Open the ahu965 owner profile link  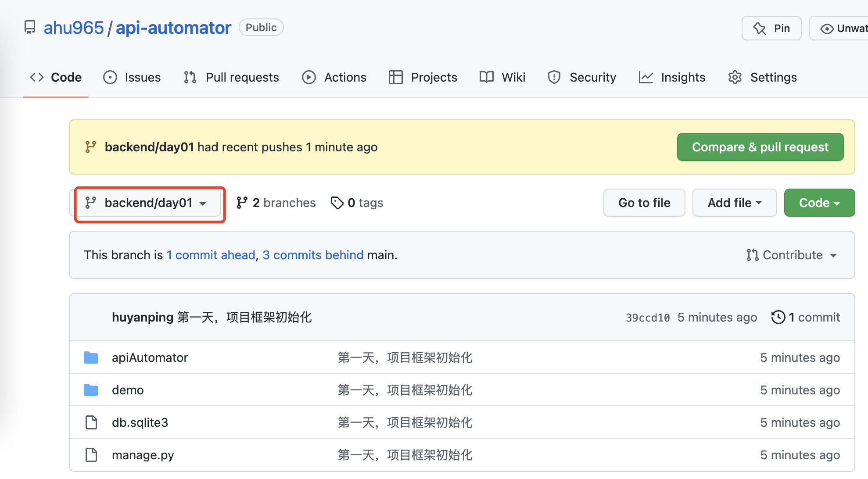click(x=74, y=28)
